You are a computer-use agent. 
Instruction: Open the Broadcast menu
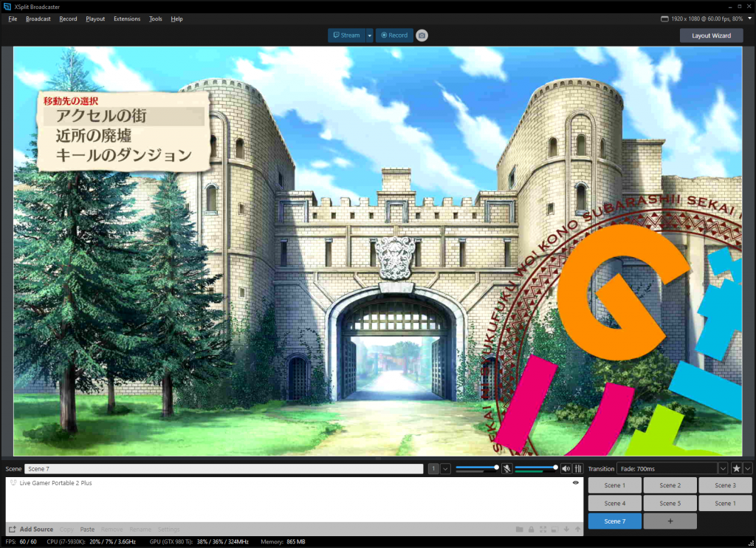pyautogui.click(x=38, y=18)
